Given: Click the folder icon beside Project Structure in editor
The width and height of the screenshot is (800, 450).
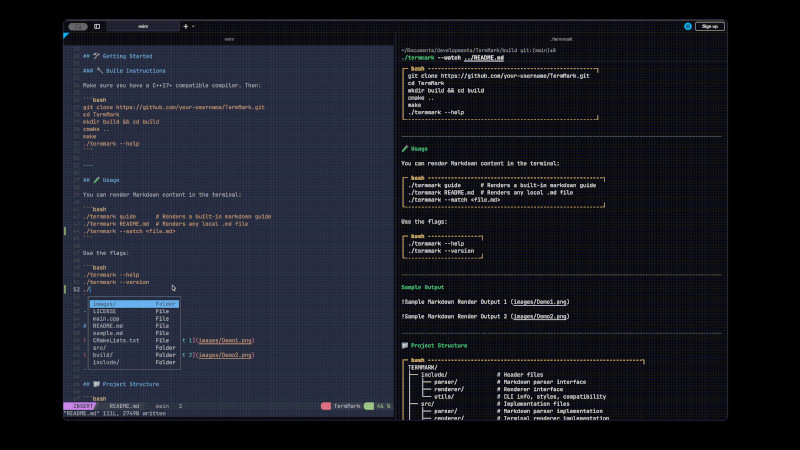Looking at the screenshot, I should coord(96,384).
